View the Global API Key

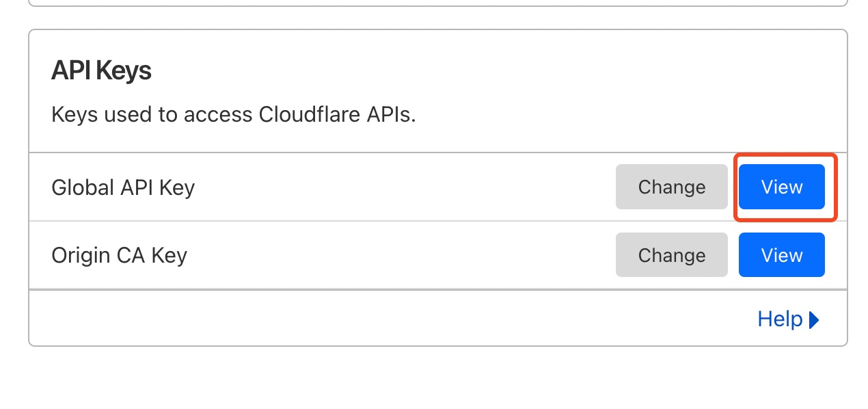pyautogui.click(x=781, y=187)
